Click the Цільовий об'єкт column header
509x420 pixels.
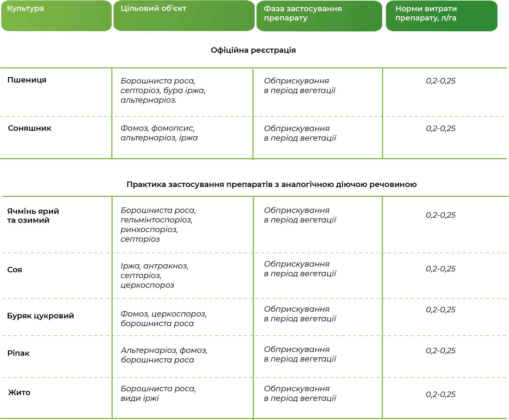click(x=184, y=16)
